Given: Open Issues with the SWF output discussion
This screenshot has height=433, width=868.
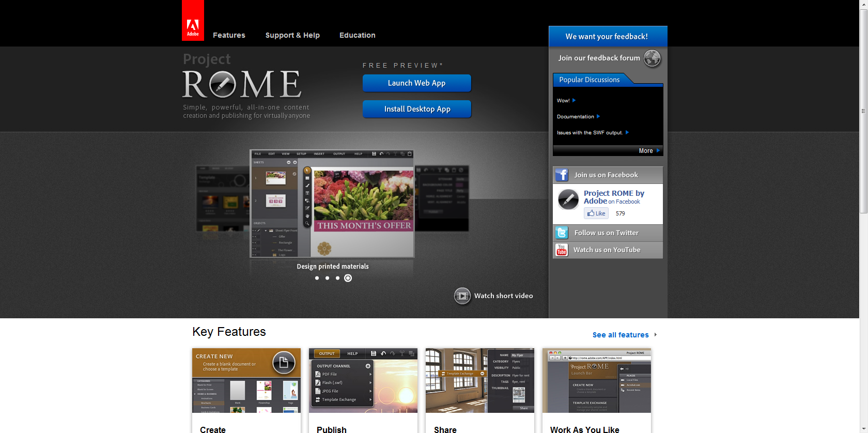Looking at the screenshot, I should (590, 133).
